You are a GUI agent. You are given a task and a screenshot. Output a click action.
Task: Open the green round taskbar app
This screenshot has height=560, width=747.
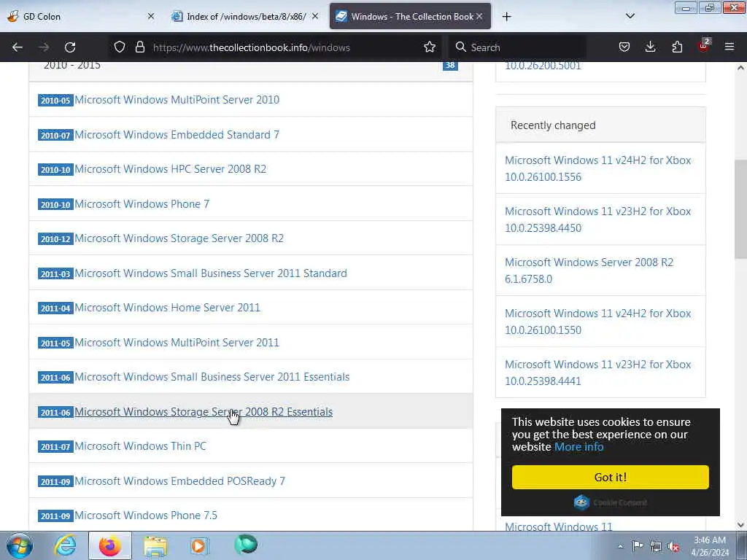[x=246, y=544]
